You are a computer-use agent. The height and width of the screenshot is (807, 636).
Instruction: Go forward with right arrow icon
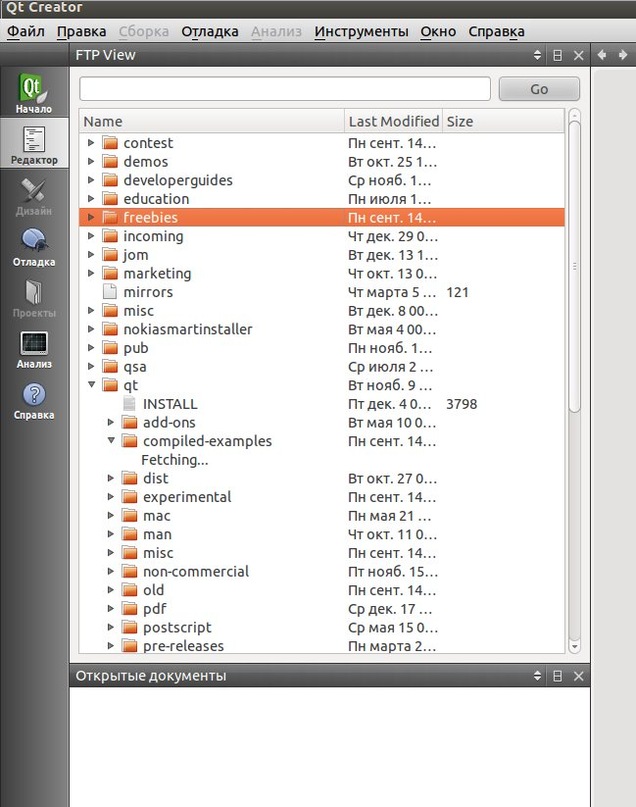click(623, 55)
